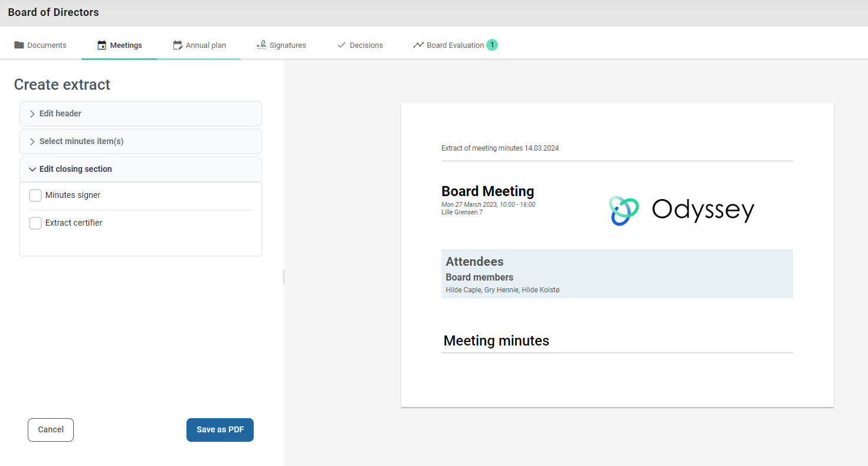868x466 pixels.
Task: Go to the Annual plan tab
Action: 199,45
